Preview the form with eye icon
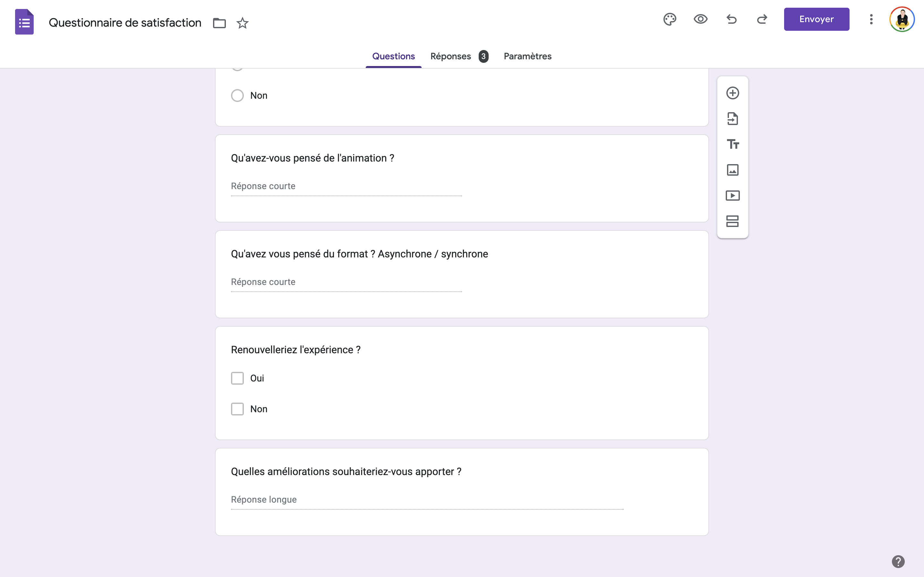The width and height of the screenshot is (924, 577). click(700, 19)
